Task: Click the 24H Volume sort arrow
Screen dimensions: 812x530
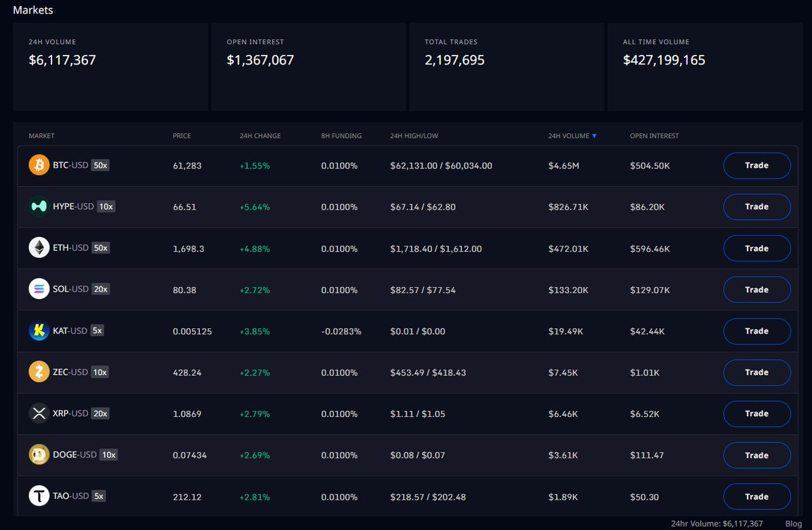Action: pyautogui.click(x=594, y=136)
